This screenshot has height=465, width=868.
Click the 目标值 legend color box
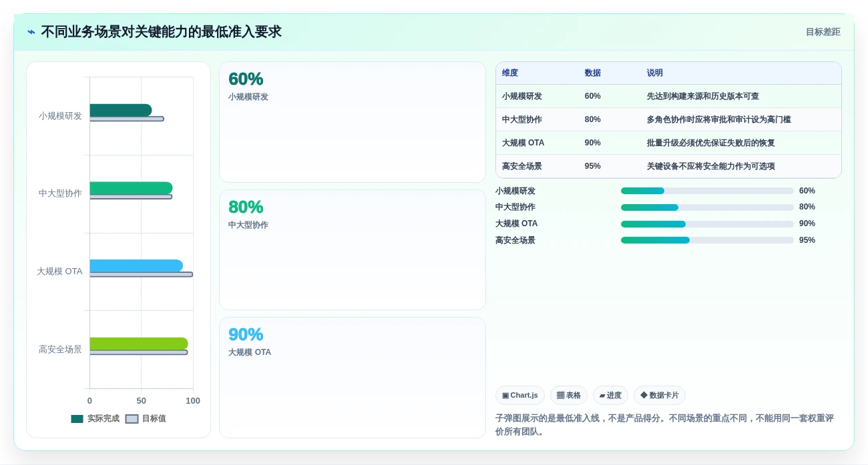pos(132,419)
